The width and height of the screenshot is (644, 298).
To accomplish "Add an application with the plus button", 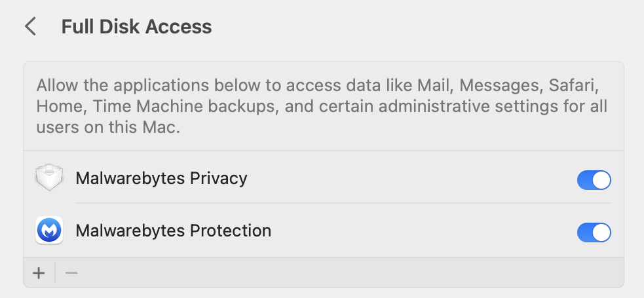I will [39, 273].
